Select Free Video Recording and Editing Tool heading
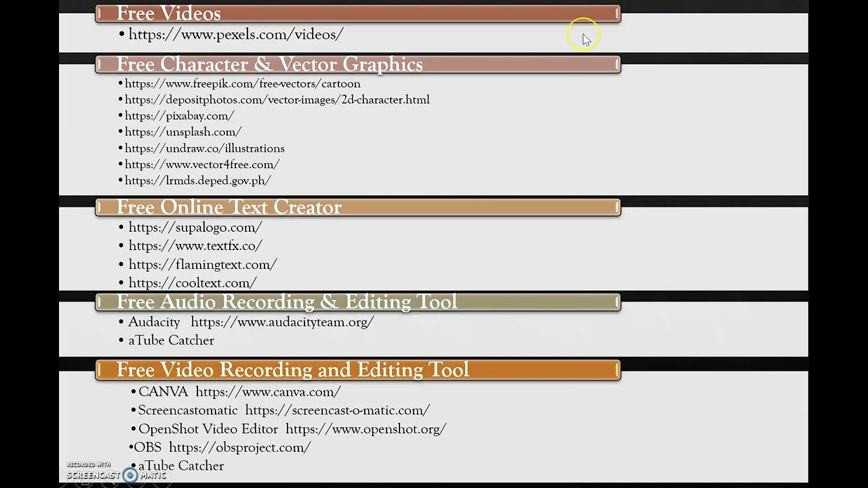The width and height of the screenshot is (868, 488). point(358,370)
